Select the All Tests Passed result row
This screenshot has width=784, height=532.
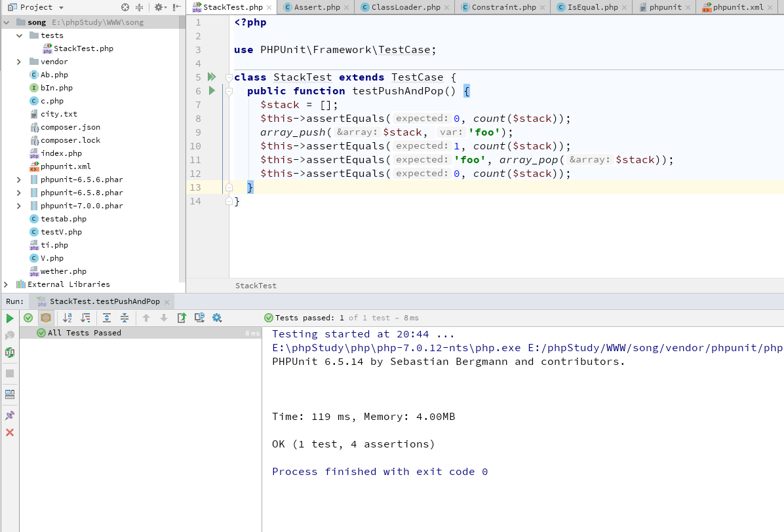[84, 333]
